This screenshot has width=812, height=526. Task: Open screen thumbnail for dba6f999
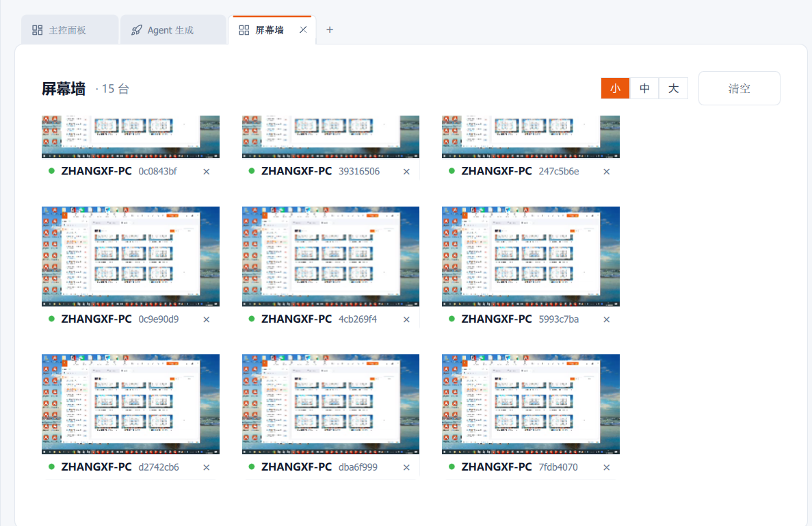[330, 404]
